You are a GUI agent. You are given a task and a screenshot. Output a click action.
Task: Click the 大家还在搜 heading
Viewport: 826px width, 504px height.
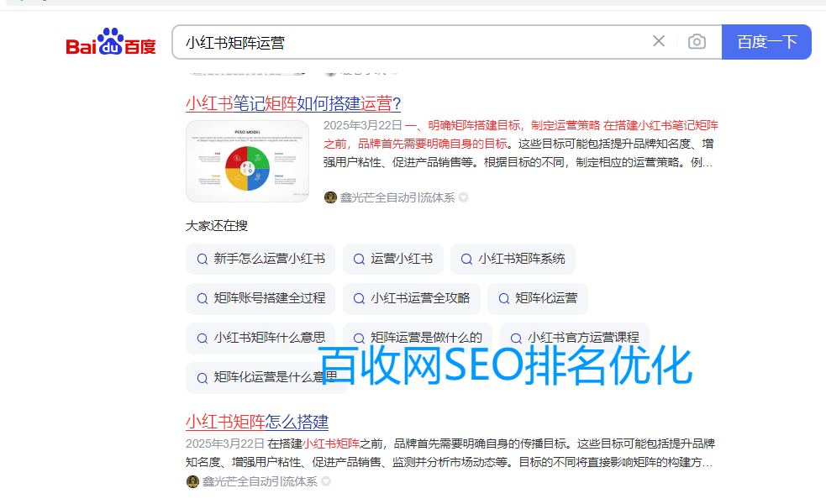point(217,226)
